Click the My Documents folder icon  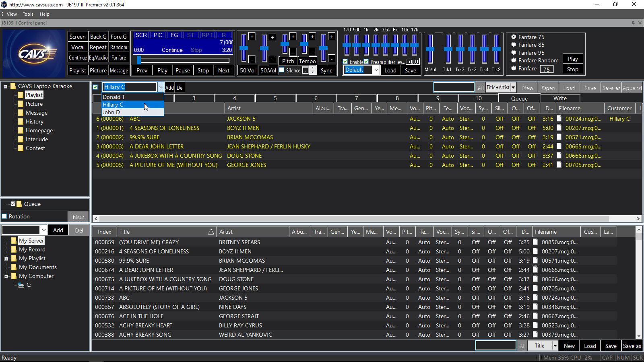(x=14, y=267)
